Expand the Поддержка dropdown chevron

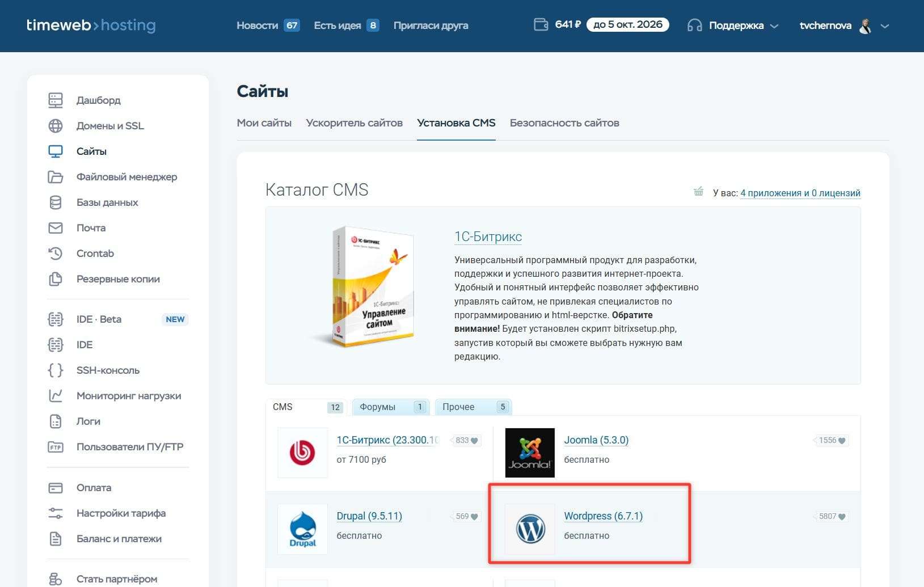(774, 26)
